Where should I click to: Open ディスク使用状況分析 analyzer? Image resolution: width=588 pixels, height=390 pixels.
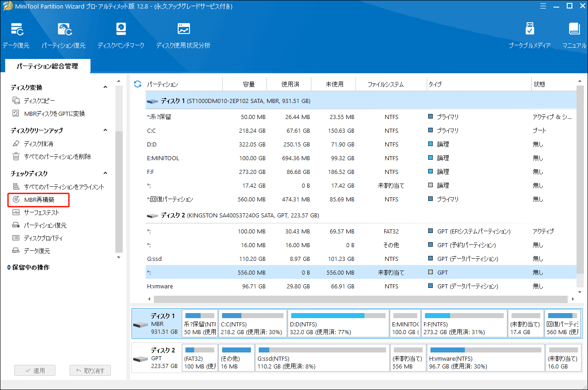click(x=183, y=35)
